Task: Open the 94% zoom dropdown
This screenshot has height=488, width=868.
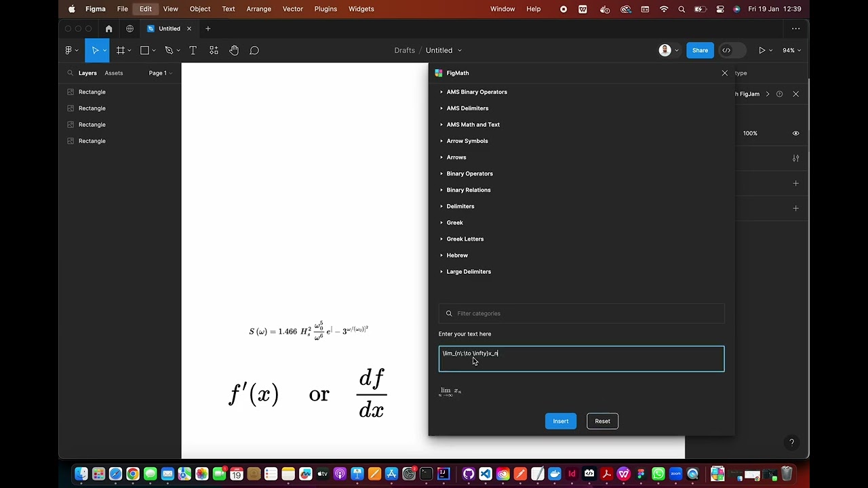Action: tap(791, 50)
